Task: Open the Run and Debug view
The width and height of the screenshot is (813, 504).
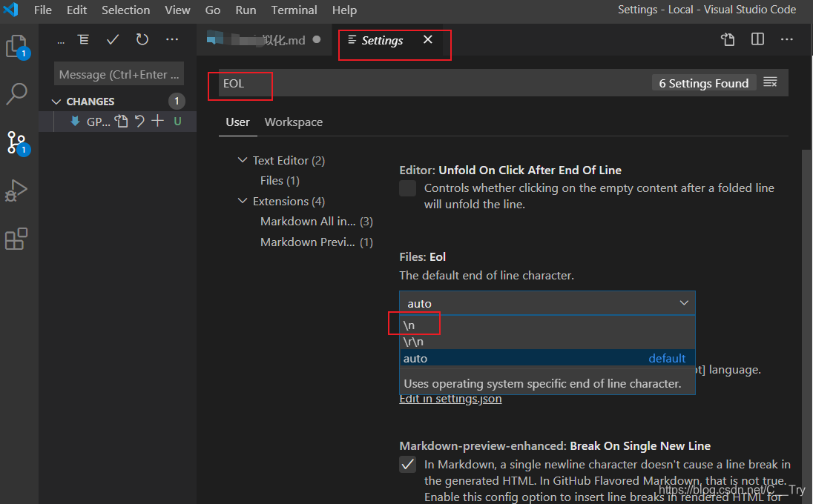Action: pos(16,190)
